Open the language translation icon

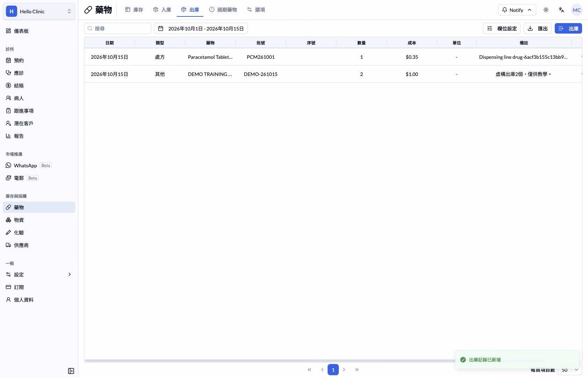561,10
